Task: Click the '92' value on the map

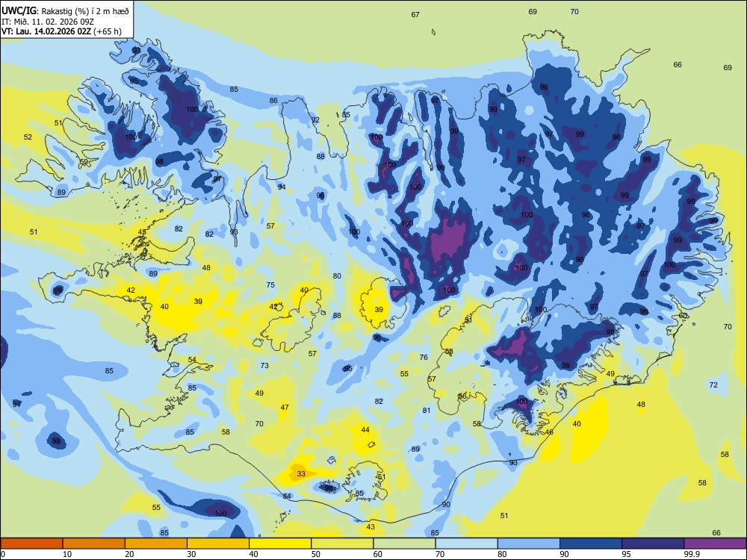Action: click(x=315, y=120)
